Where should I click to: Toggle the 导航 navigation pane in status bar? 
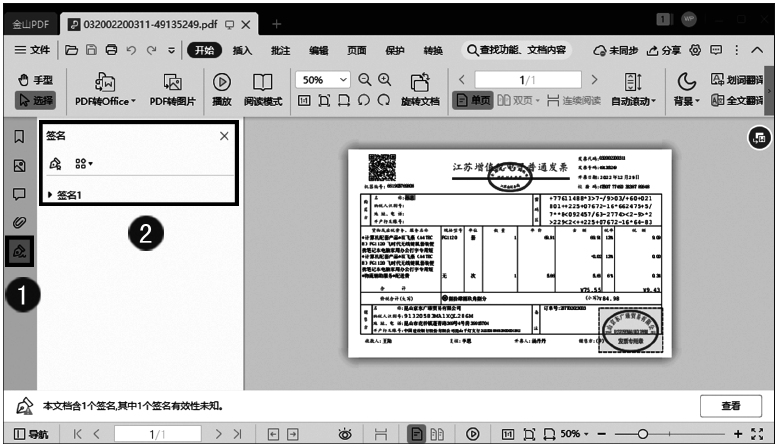coord(30,434)
